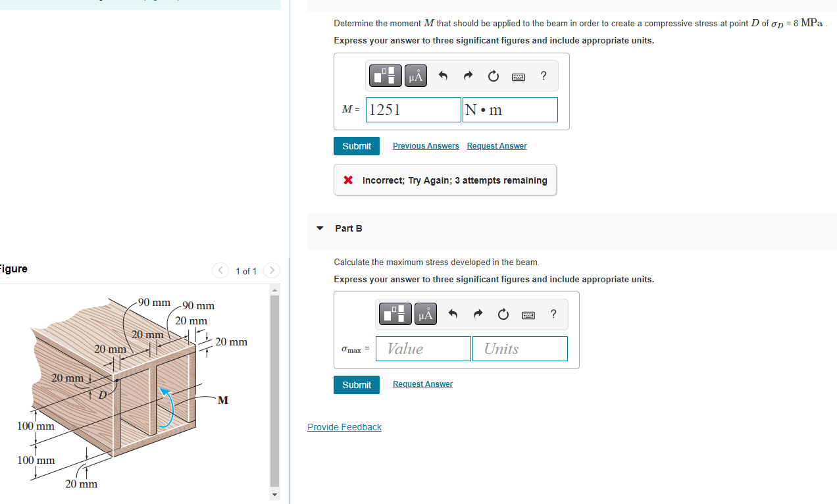
Task: Click the 'Part B' heading text
Action: click(x=348, y=228)
